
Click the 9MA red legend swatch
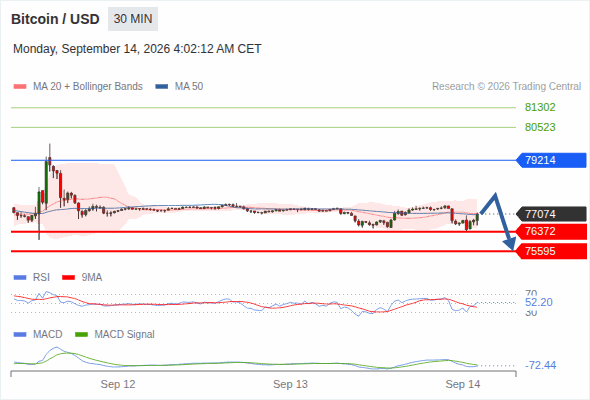pyautogui.click(x=68, y=278)
